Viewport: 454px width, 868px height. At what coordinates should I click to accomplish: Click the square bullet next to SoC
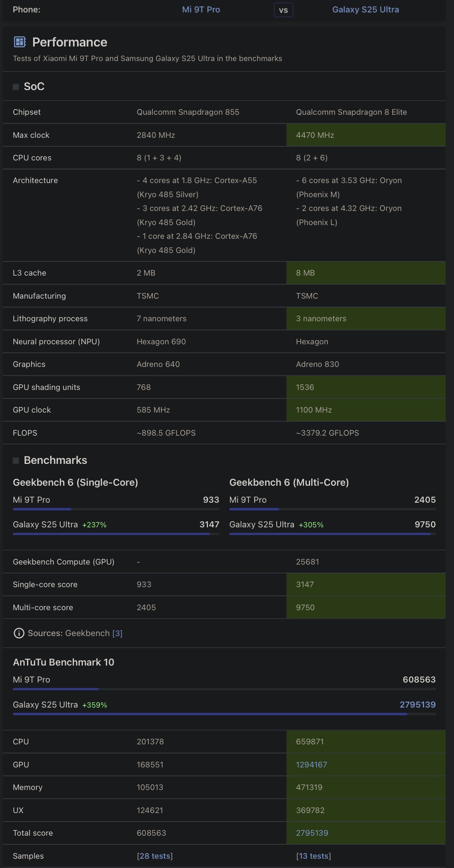(16, 87)
